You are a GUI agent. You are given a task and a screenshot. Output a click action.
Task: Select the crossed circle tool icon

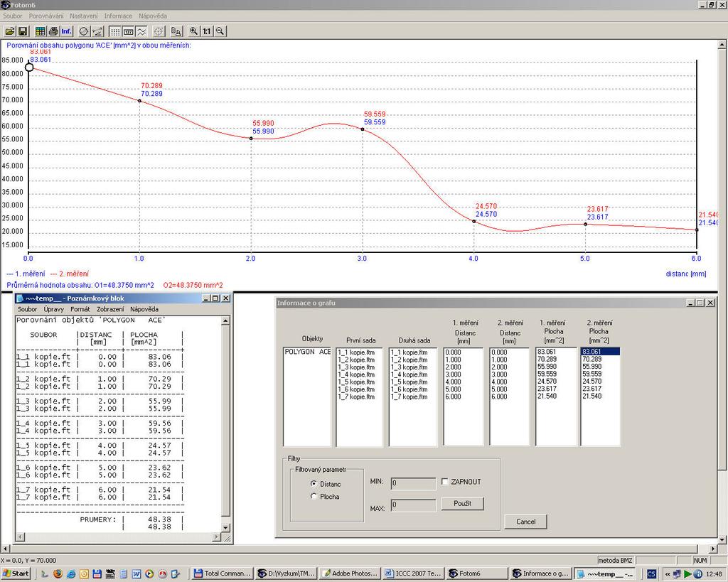(84, 31)
